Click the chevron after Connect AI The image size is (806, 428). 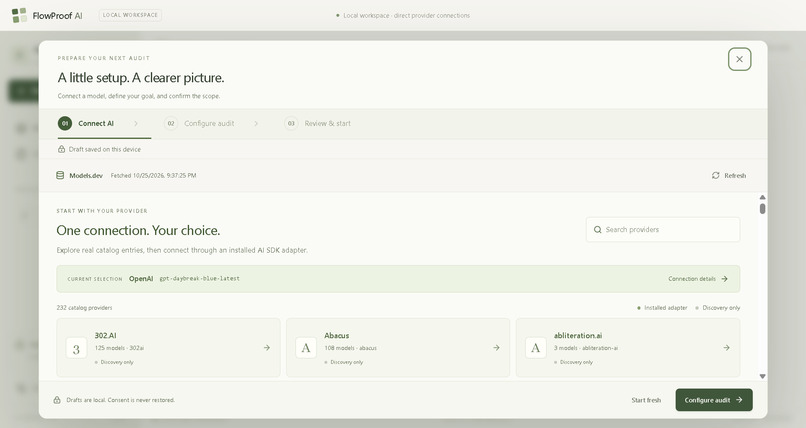point(136,123)
